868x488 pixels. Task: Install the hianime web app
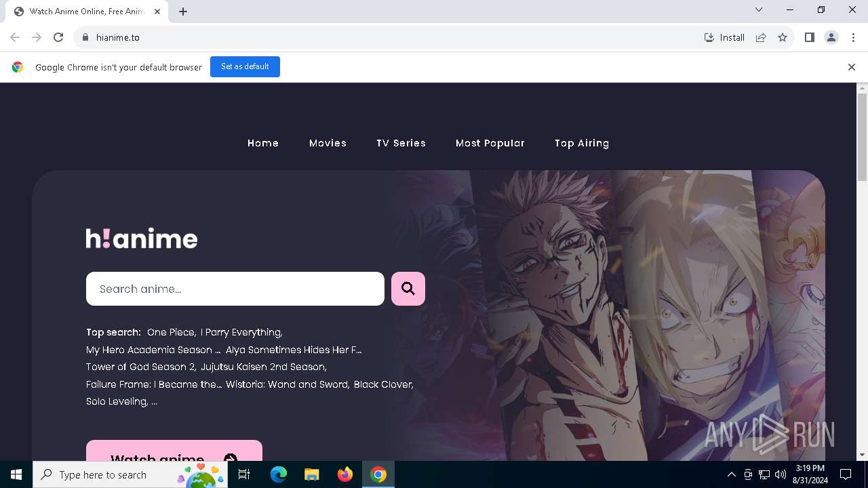tap(724, 37)
